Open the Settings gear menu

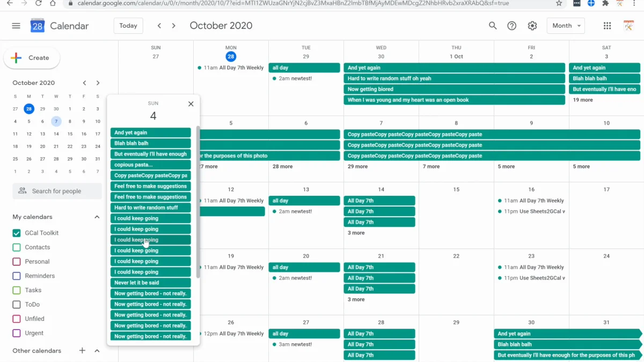point(532,26)
